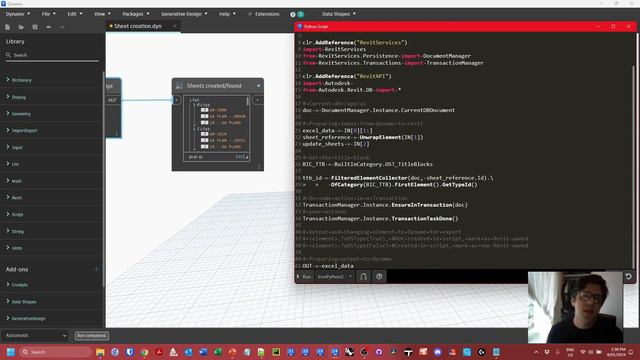Add a package via Add-ons plus icon
The image size is (640, 360).
(96, 269)
